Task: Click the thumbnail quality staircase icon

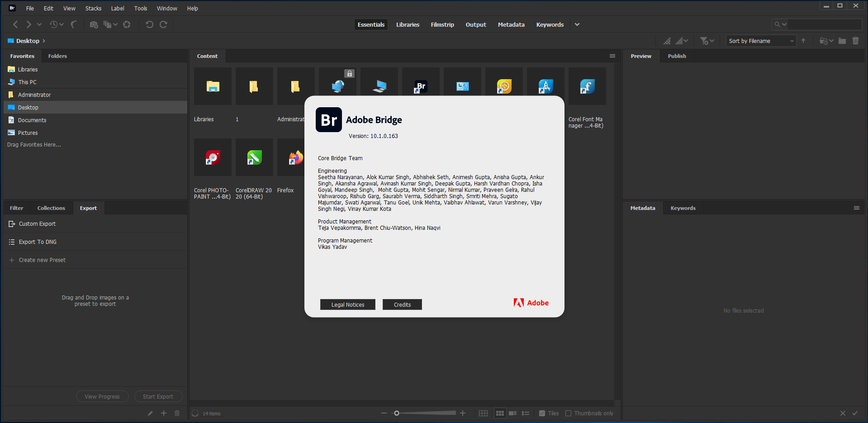Action: 667,41
